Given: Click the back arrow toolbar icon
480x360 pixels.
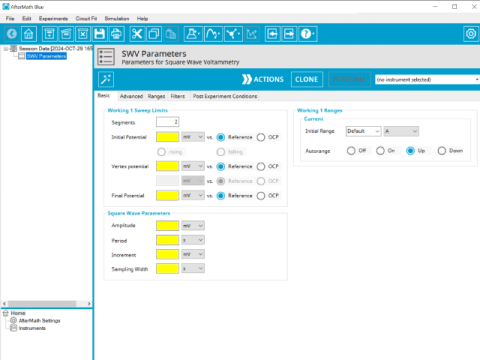Looking at the screenshot, I should coord(12,34).
